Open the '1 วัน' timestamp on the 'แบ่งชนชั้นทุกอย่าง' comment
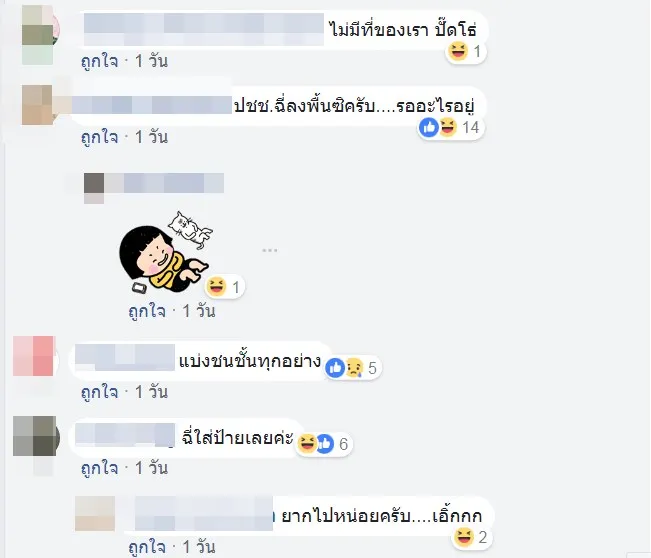The image size is (651, 558). click(152, 392)
